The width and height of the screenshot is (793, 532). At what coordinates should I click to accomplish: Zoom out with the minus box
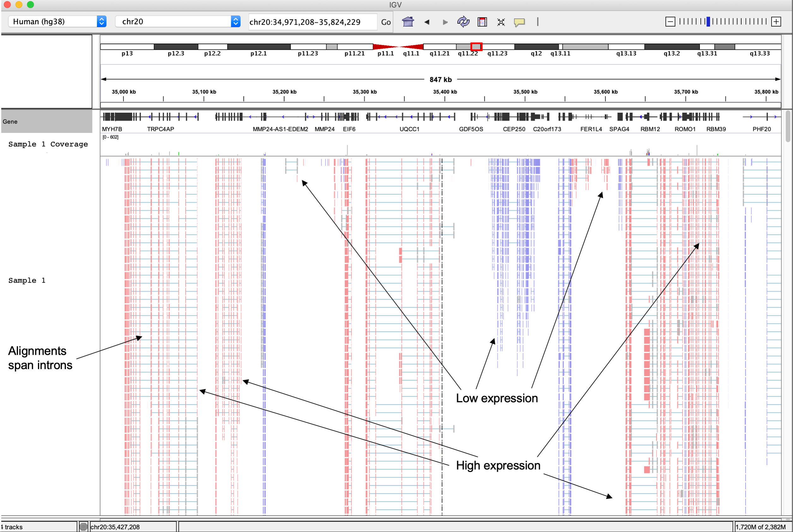point(670,22)
